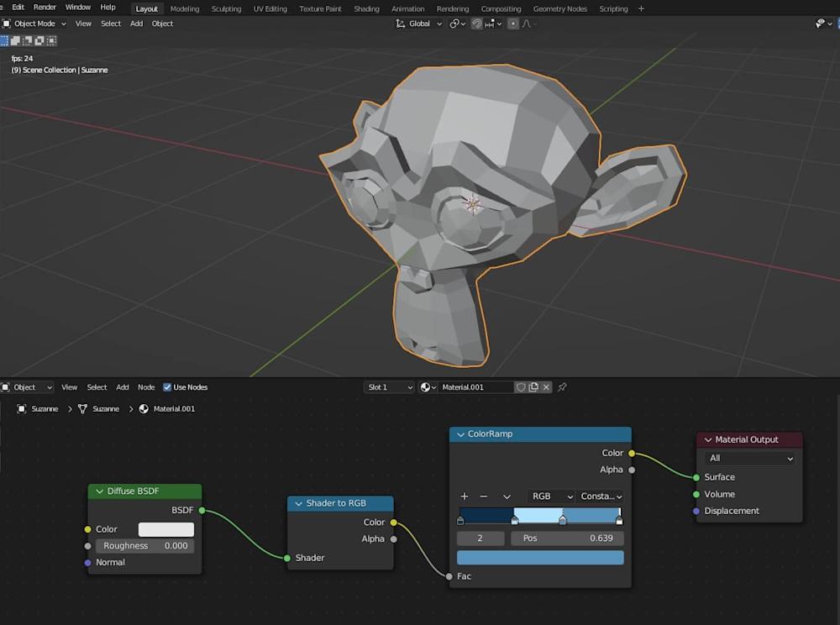
Task: Toggle proportional editing in the viewport header
Action: 513,24
